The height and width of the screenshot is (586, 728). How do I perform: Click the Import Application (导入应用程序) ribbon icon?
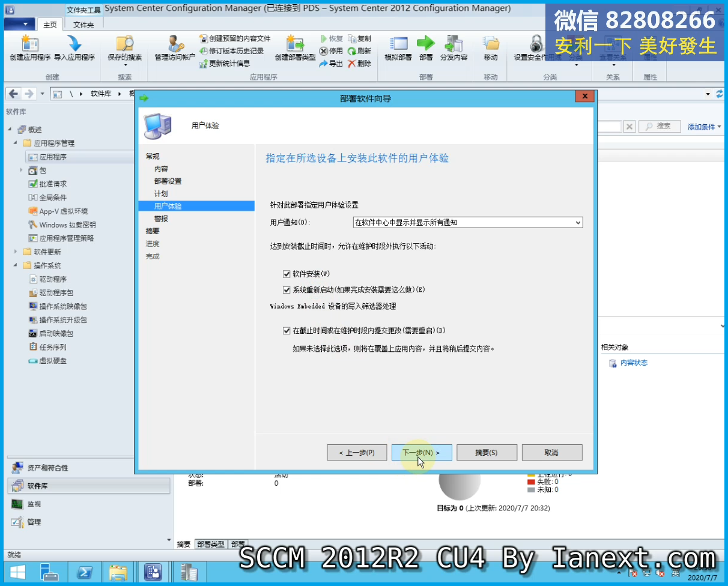click(x=74, y=48)
